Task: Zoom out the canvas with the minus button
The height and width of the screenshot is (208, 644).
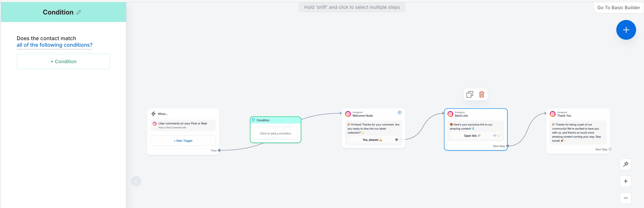Action: tap(626, 198)
